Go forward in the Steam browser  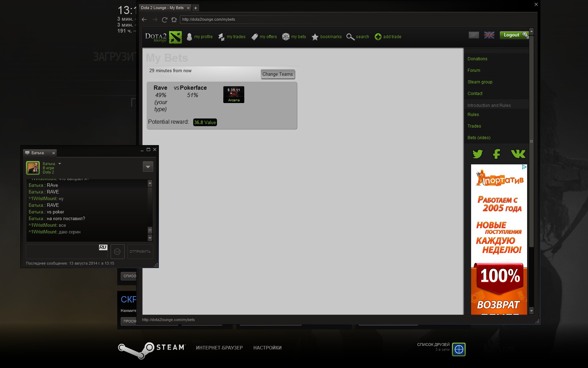pyautogui.click(x=155, y=20)
